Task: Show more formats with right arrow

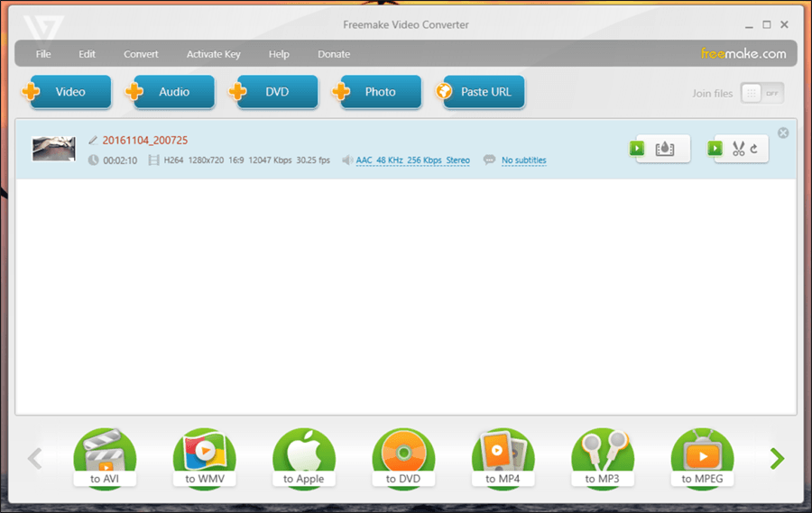Action: pyautogui.click(x=777, y=458)
